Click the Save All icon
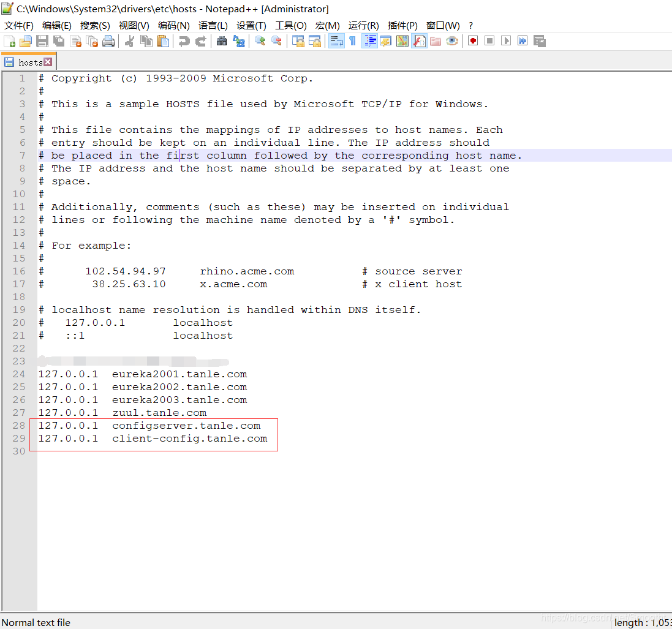This screenshot has height=629, width=672. coord(59,41)
